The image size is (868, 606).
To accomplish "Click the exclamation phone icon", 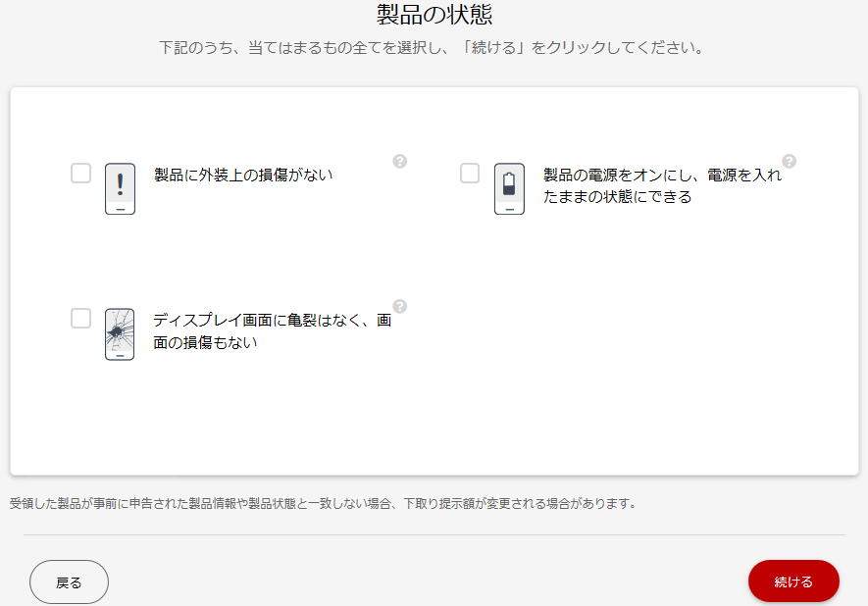I will (x=120, y=188).
